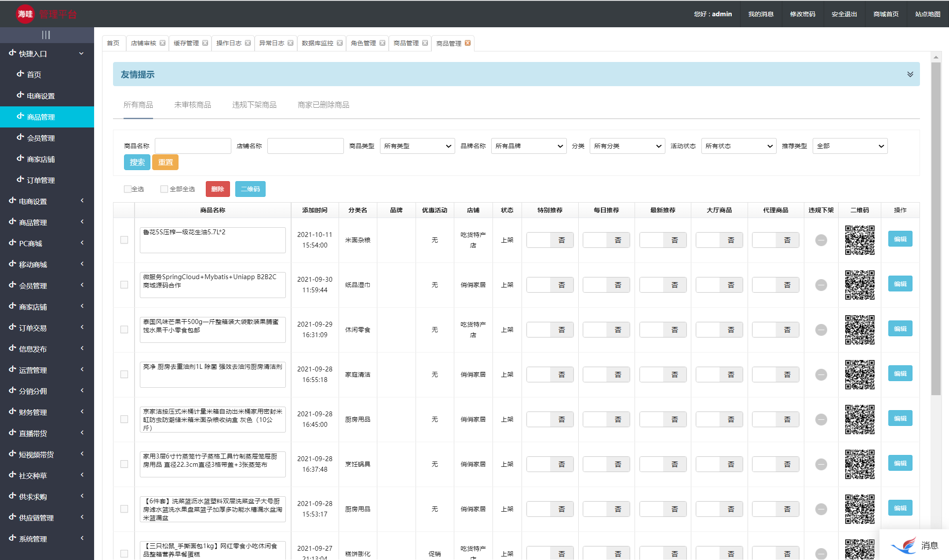The image size is (949, 560).
Task: Open the 活动状态 dropdown
Action: 739,146
